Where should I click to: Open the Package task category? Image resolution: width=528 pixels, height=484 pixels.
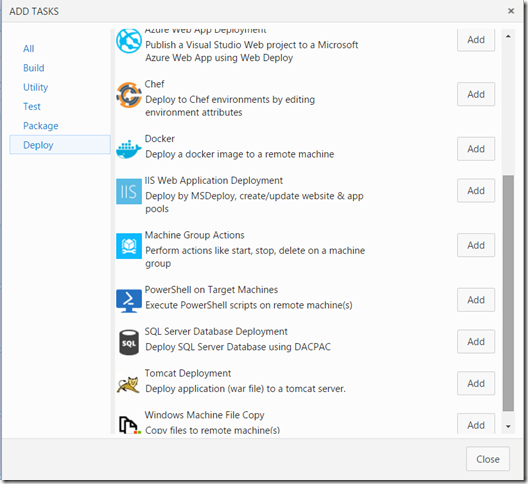click(40, 126)
